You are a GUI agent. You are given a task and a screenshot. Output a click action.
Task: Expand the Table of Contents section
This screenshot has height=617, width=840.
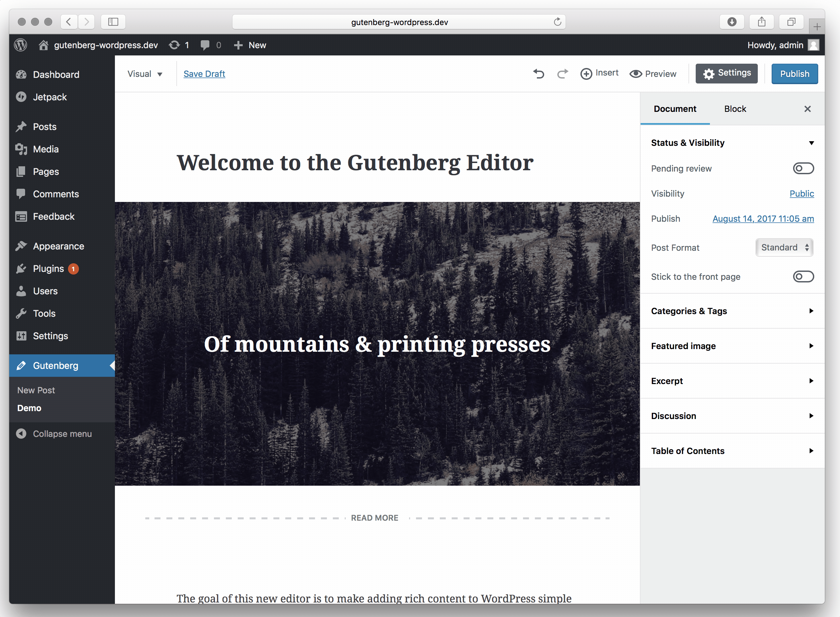click(732, 451)
